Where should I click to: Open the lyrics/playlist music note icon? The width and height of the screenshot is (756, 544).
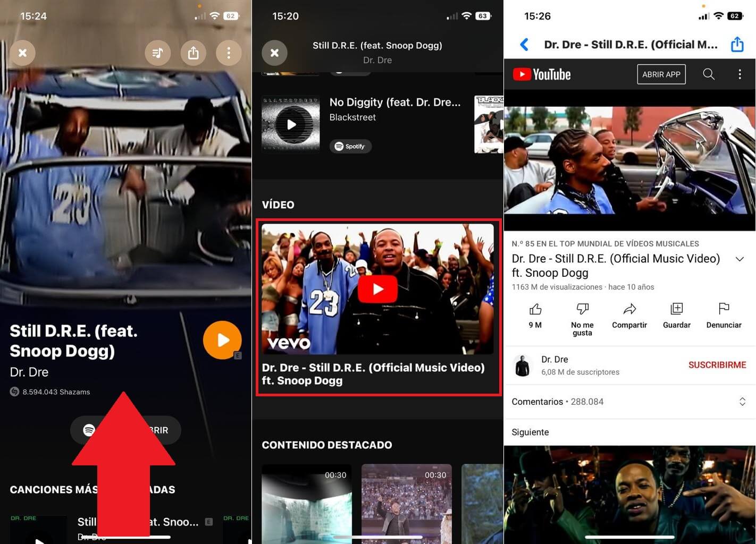(158, 53)
